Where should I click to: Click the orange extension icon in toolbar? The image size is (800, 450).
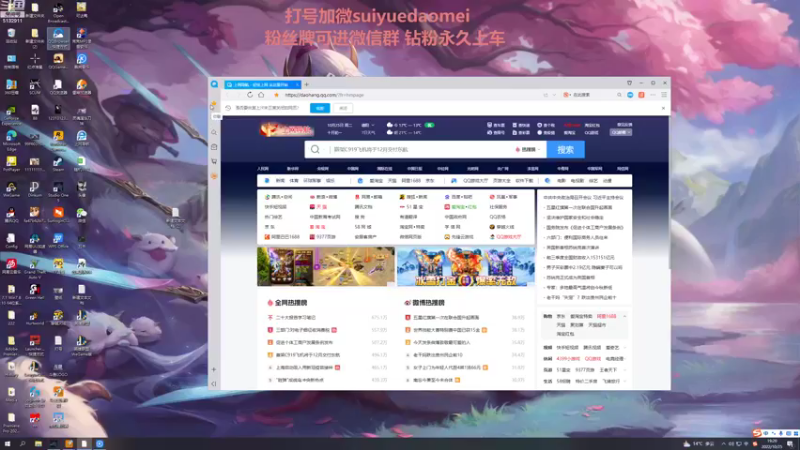point(641,95)
